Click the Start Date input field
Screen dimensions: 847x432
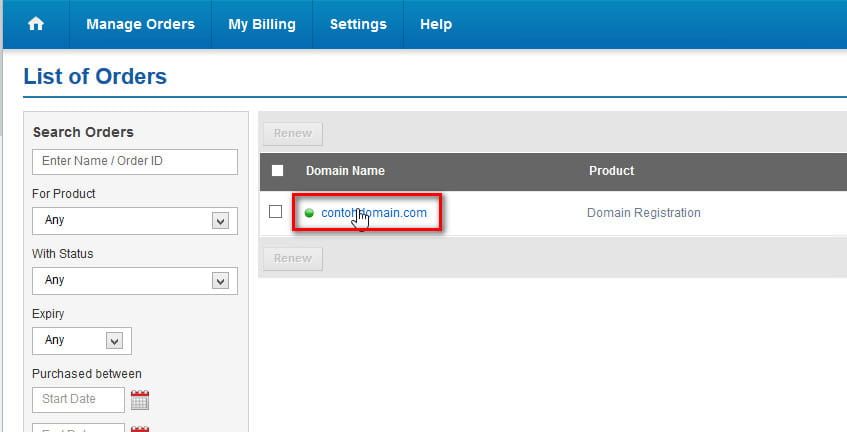[x=78, y=400]
